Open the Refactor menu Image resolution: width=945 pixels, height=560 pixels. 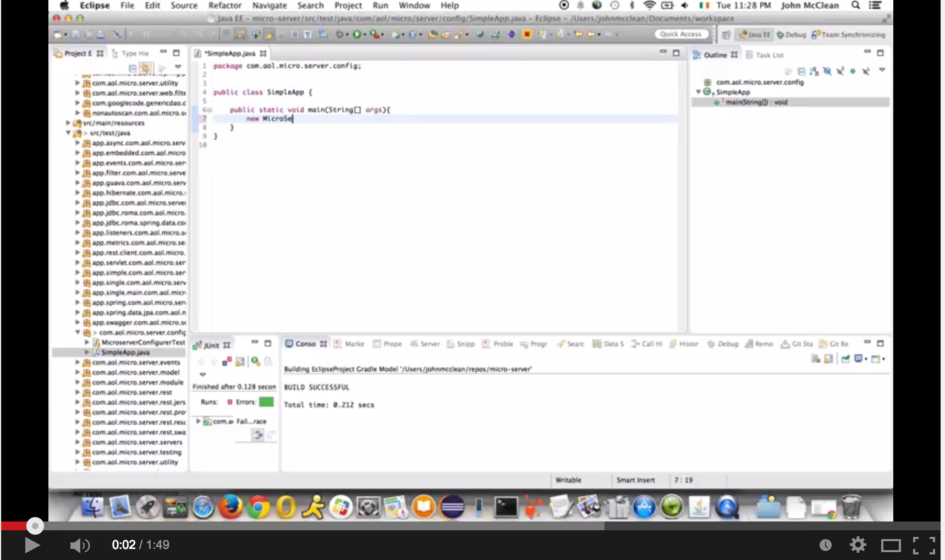point(224,6)
